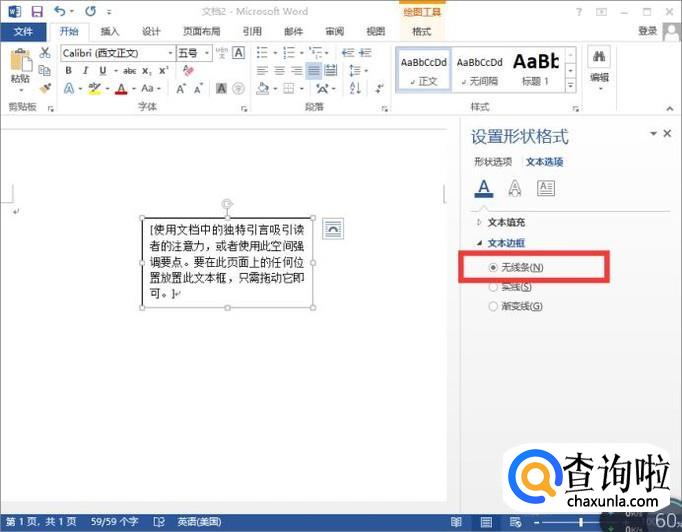Screen dimensions: 682x532
Task: Open Layout & Properties text box icon
Action: click(x=546, y=188)
